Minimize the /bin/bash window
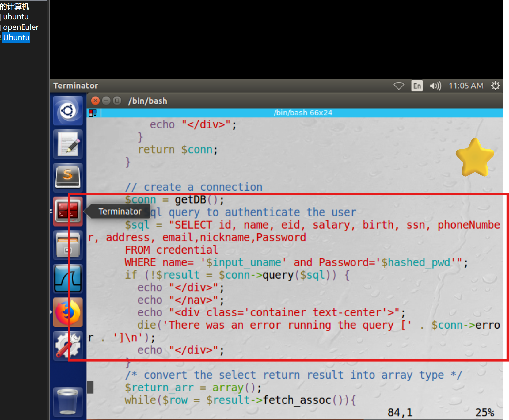Viewport: 509px width, 420px height. pos(106,101)
